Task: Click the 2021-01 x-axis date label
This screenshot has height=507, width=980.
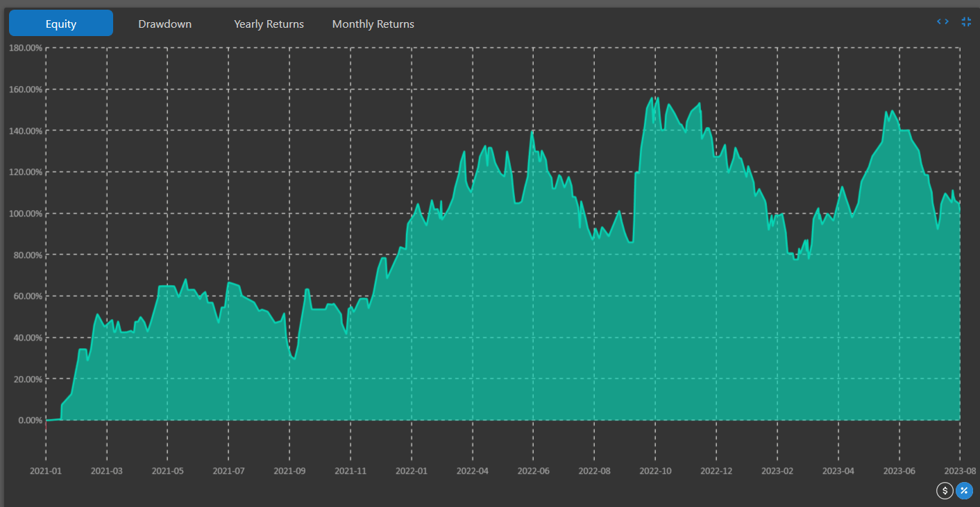Action: 46,471
